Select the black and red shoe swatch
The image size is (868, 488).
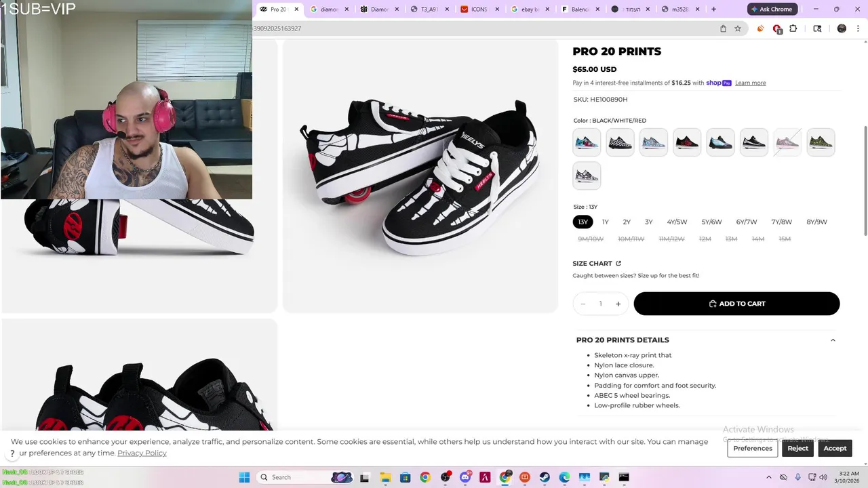coord(687,142)
